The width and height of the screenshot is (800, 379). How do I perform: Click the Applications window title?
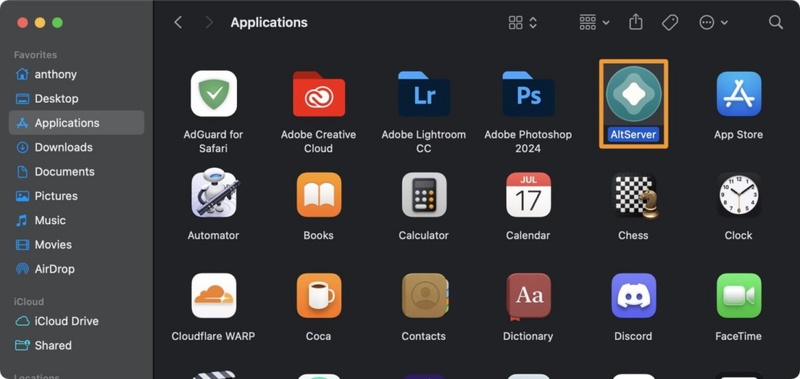tap(269, 22)
